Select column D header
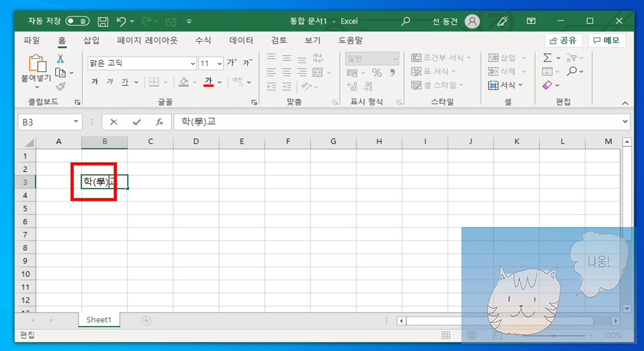 (196, 142)
